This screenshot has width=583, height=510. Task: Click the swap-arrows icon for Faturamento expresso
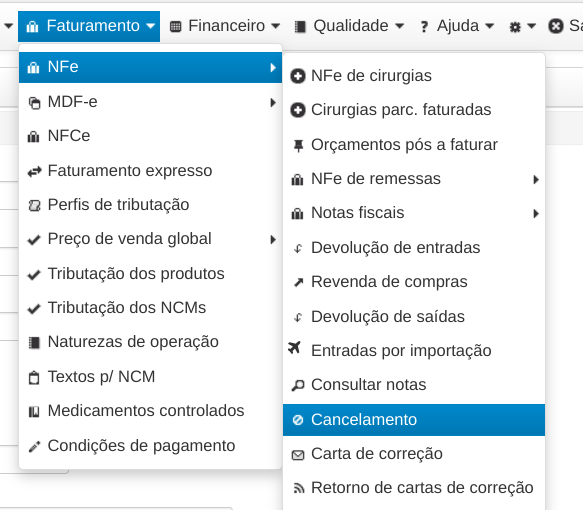click(x=35, y=172)
